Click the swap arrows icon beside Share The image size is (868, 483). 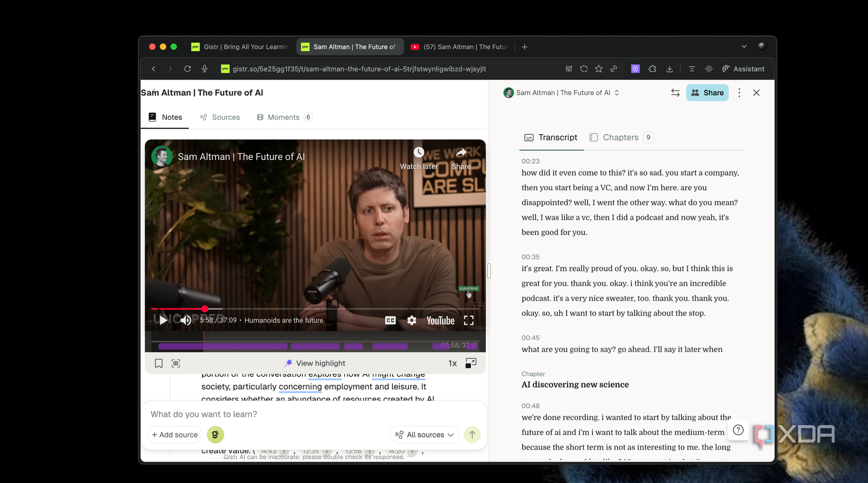(x=675, y=93)
